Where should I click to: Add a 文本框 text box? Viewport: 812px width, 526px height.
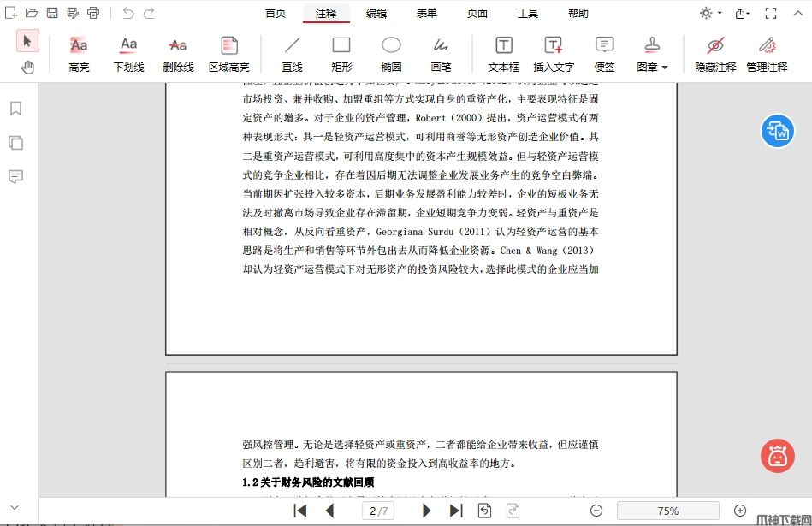point(503,52)
